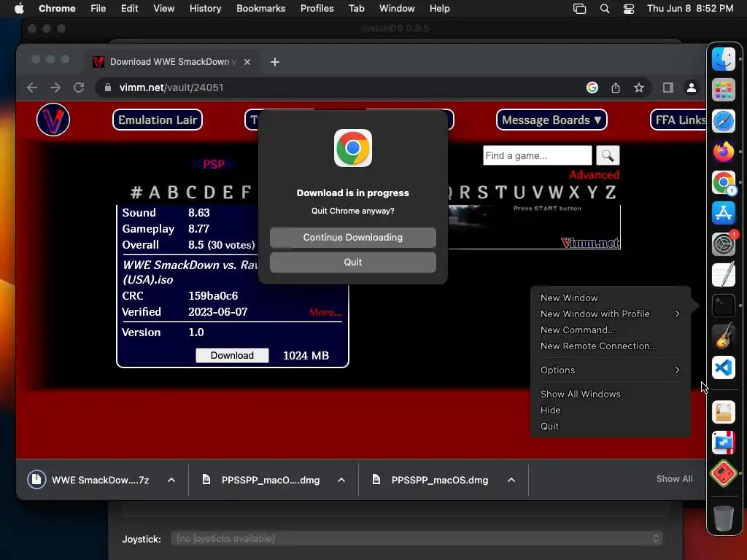
Task: Click the PSP system link
Action: click(214, 165)
